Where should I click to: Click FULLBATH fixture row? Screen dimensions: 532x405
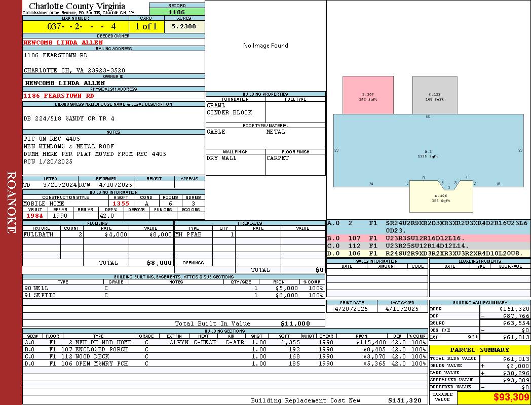pos(98,234)
